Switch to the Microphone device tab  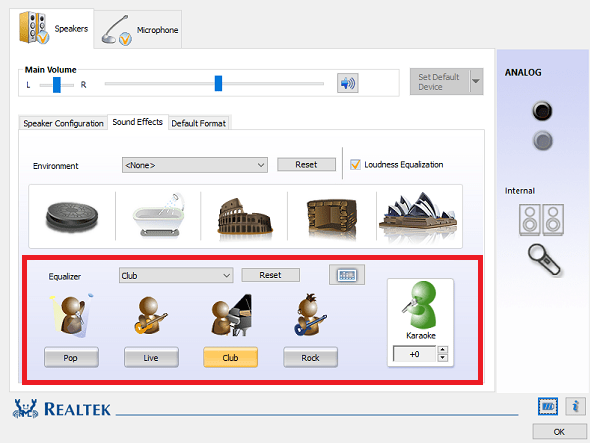[138, 29]
